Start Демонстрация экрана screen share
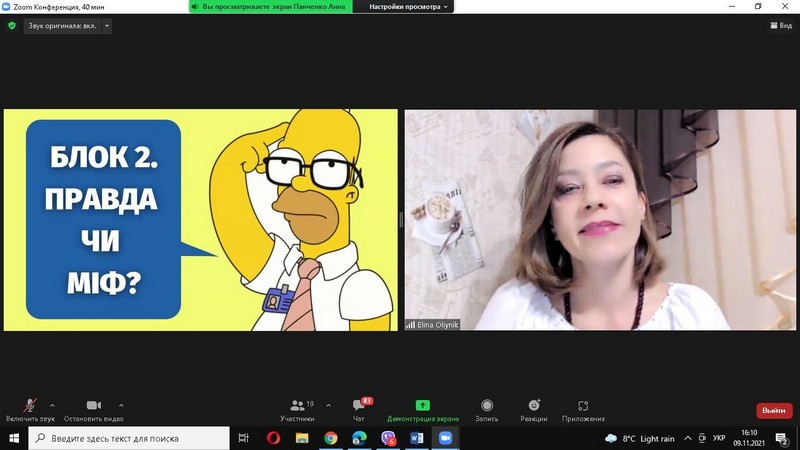800x450 pixels. click(422, 410)
